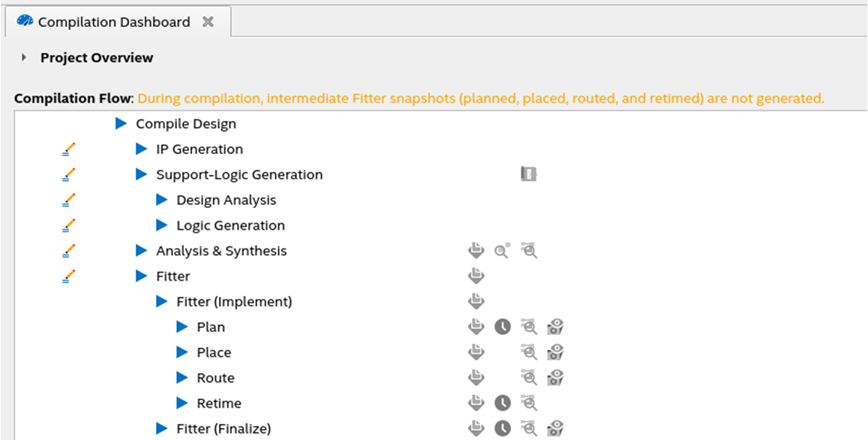Open the clock icon in Retime row
868x440 pixels.
(x=502, y=403)
